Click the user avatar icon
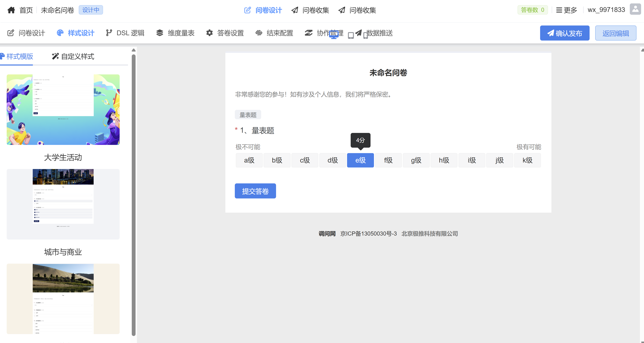This screenshot has height=343, width=644. (635, 9)
